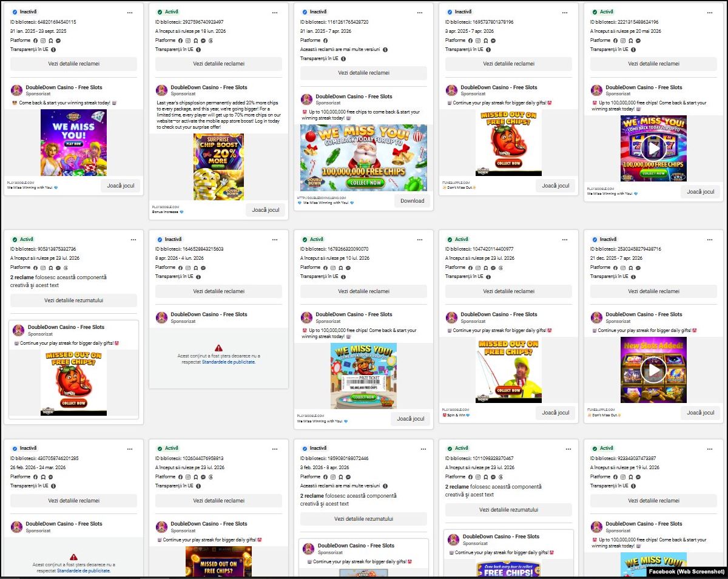Open the three-dot menu on ad 2221315488624196
Image resolution: width=728 pixels, height=579 pixels.
(x=710, y=12)
